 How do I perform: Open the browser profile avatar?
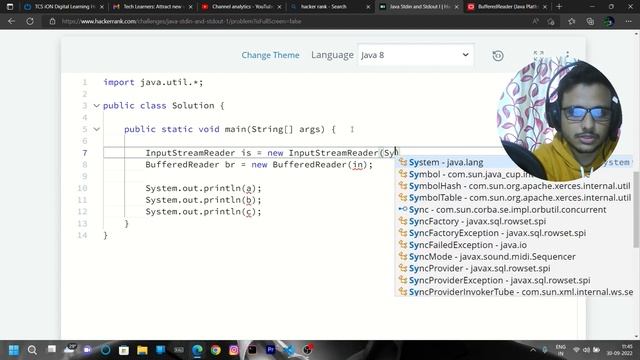click(x=609, y=21)
